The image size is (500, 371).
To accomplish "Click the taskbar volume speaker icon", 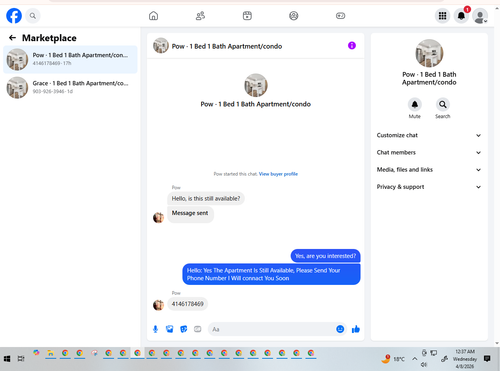I will coord(424,365).
